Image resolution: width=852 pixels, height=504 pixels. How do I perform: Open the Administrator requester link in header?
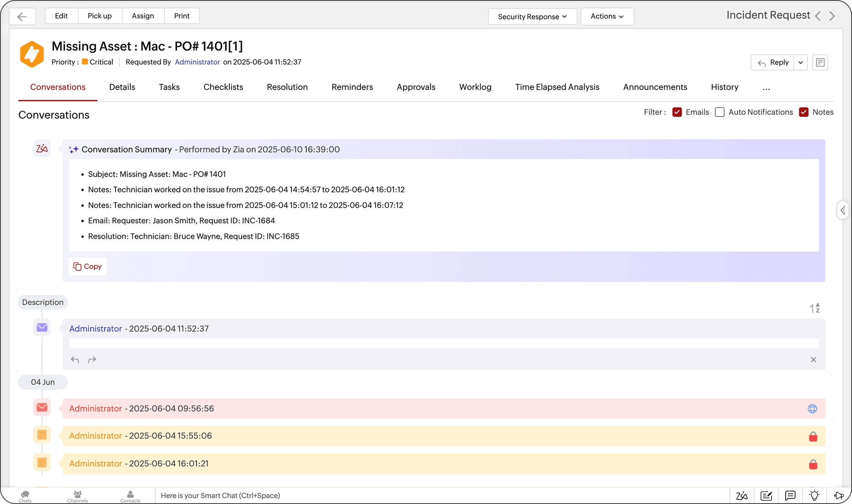(x=197, y=62)
